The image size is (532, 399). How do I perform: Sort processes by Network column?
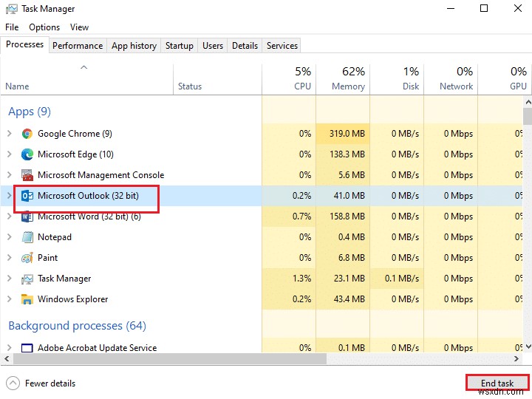[451, 79]
